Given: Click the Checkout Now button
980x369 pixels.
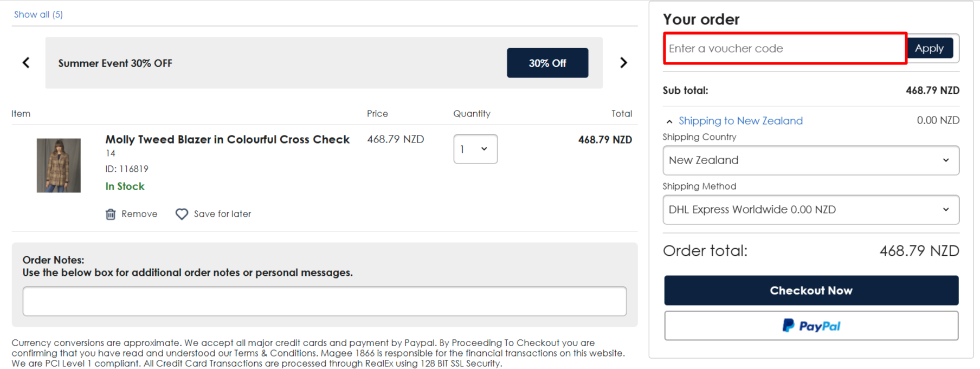Looking at the screenshot, I should (x=811, y=290).
